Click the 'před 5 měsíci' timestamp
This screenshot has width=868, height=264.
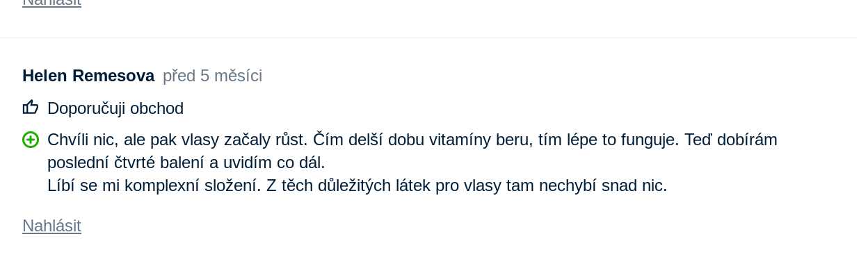click(212, 76)
